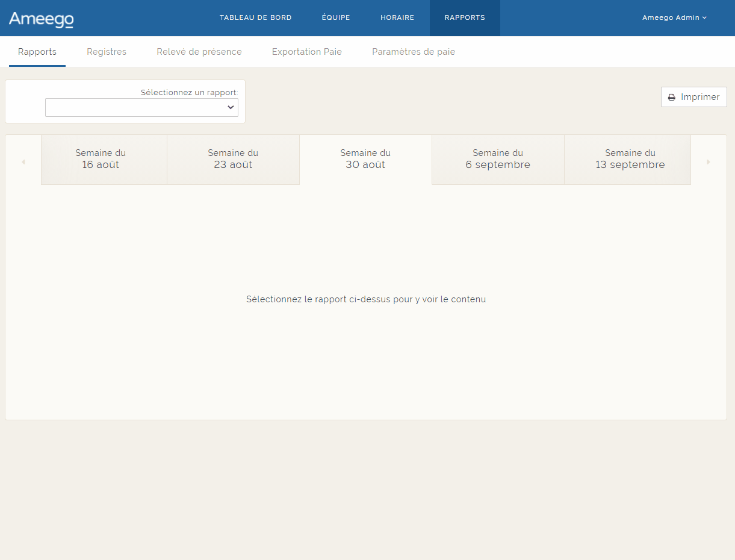
Task: Select the Exportation Paie tab
Action: (x=306, y=52)
